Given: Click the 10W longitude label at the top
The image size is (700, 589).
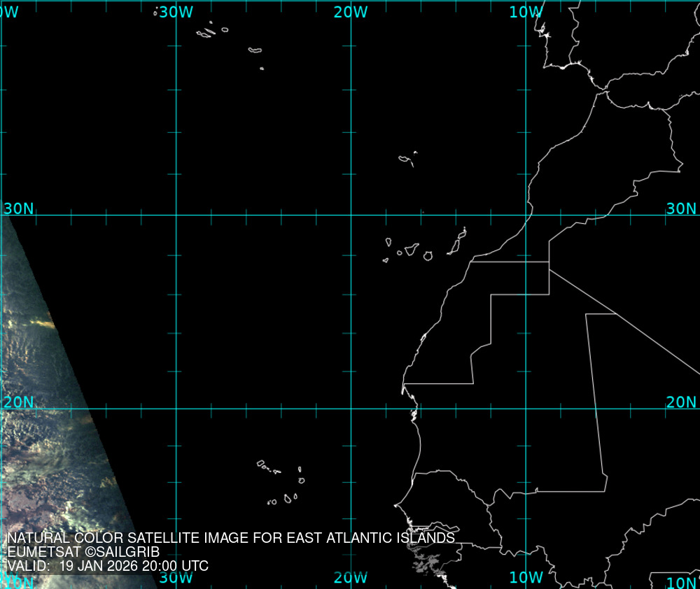Looking at the screenshot, I should 526,12.
